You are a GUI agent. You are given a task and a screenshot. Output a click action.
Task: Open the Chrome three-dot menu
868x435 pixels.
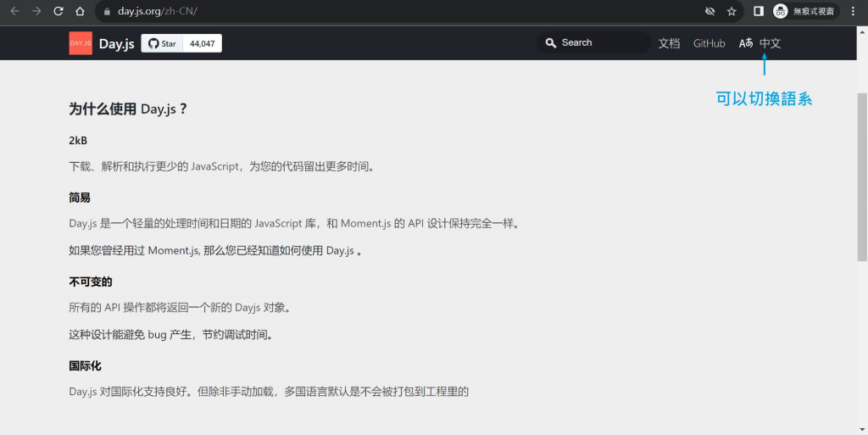[853, 11]
